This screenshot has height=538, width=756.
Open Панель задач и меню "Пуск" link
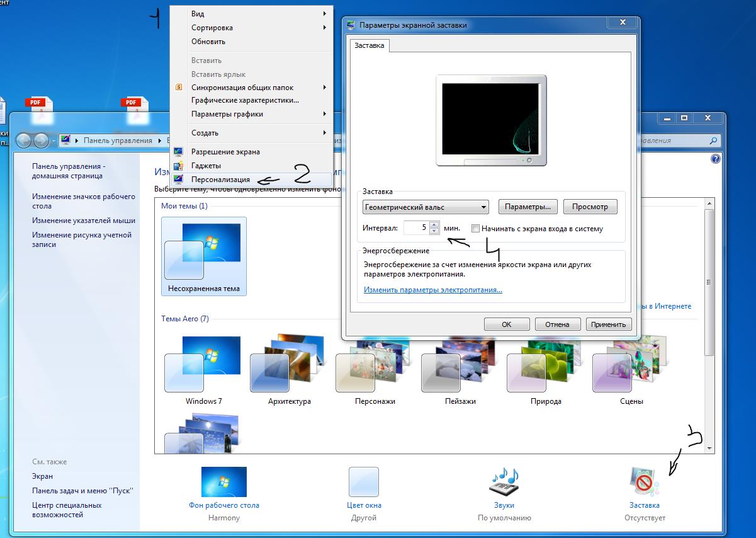pyautogui.click(x=83, y=491)
